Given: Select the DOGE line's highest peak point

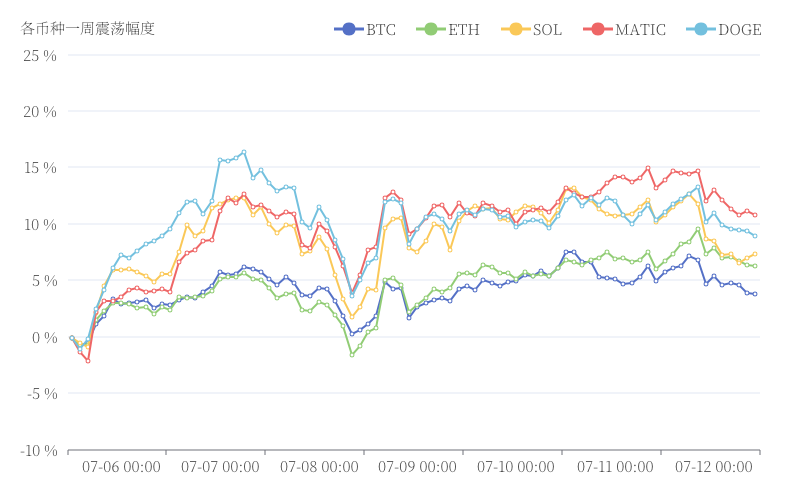Looking at the screenshot, I should (244, 152).
